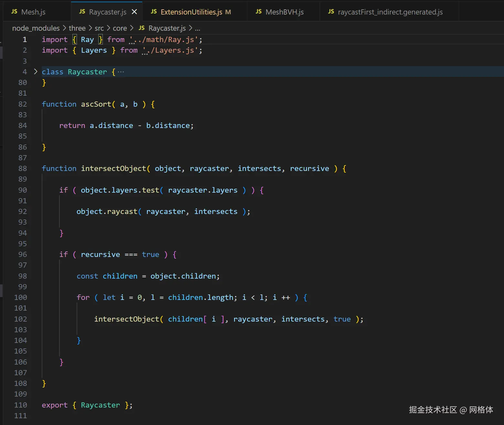The height and width of the screenshot is (425, 504).
Task: Click the Layers identifier in import line 2
Action: (94, 50)
